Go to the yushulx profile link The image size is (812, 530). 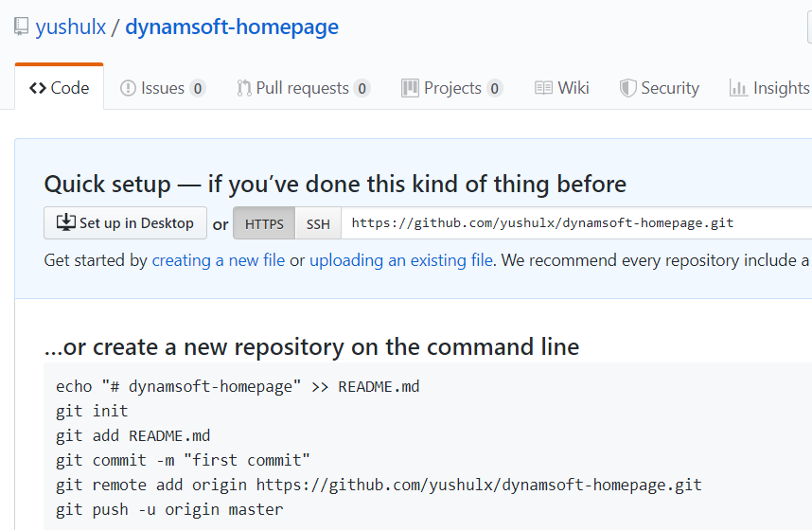coord(70,27)
